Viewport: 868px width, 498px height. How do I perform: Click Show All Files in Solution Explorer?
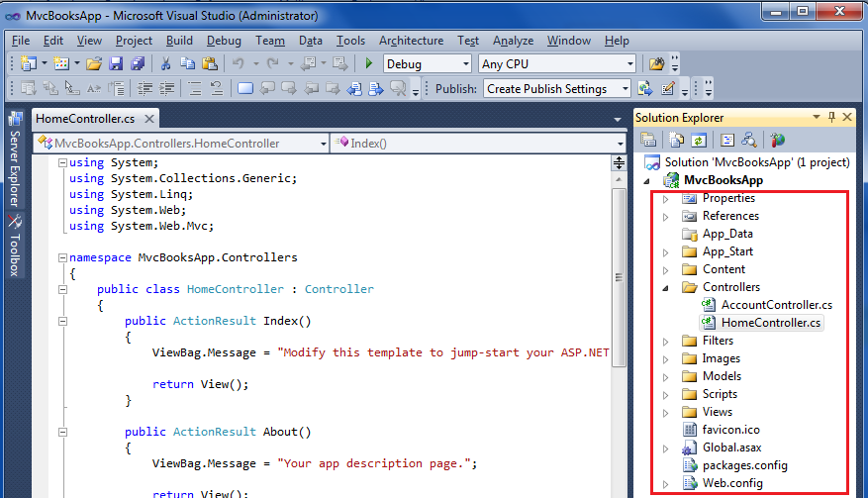coord(676,141)
